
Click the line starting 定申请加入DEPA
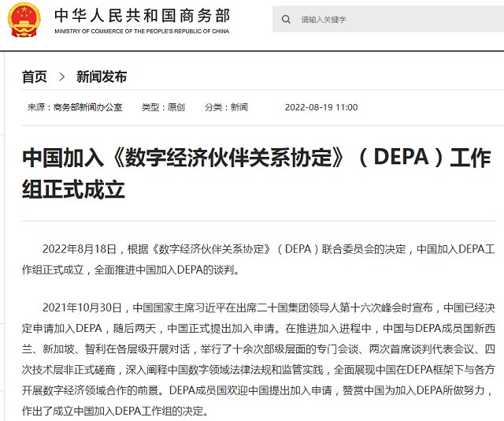[x=258, y=328]
